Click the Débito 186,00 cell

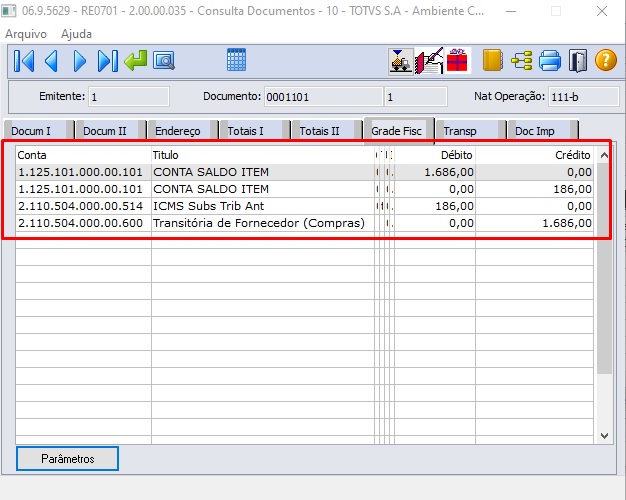[435, 206]
